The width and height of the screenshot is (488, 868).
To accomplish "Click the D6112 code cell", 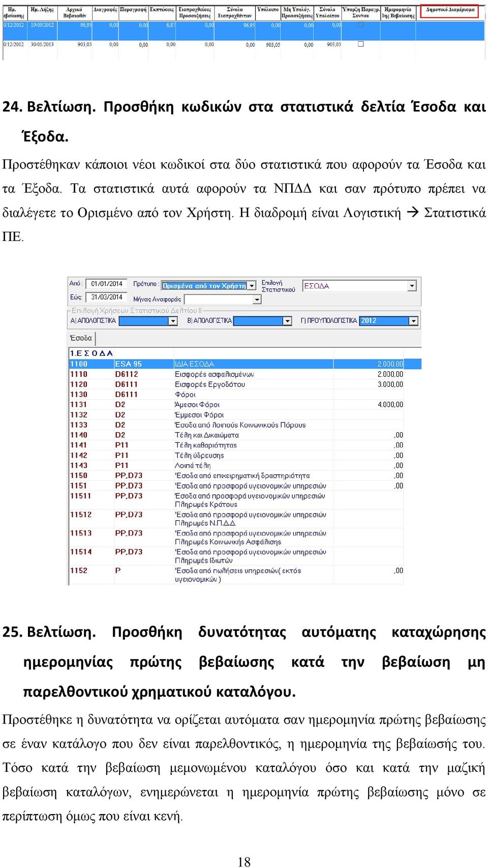I will click(144, 374).
